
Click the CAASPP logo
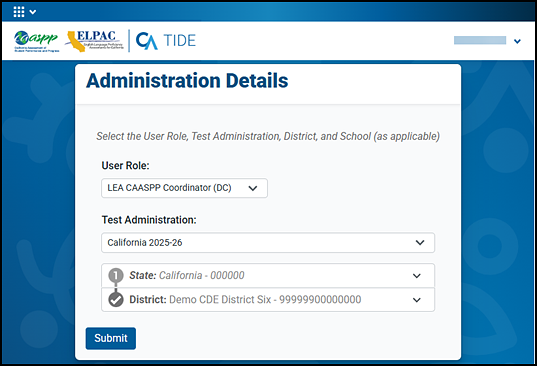click(37, 41)
